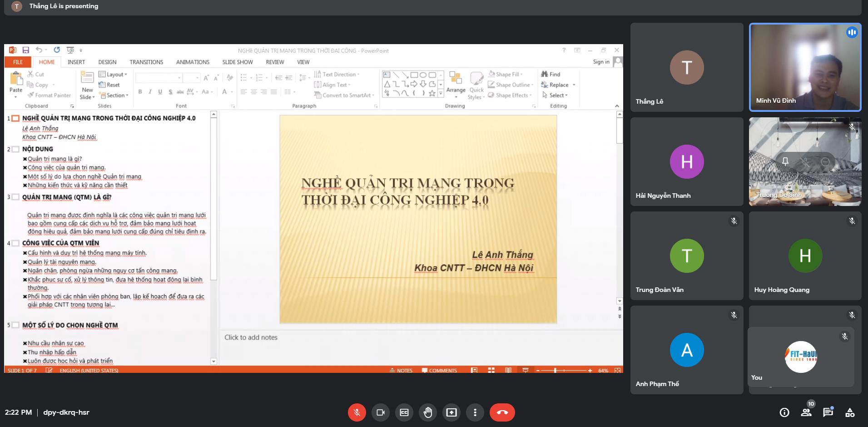Switch to the DESIGN ribbon tab
Screen dimensions: 868x427
(107, 62)
